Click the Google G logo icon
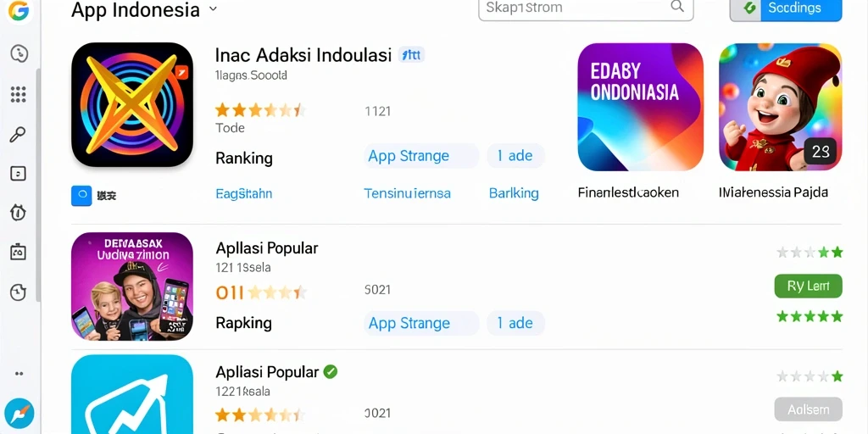Screen dimensions: 868x434 point(19,10)
